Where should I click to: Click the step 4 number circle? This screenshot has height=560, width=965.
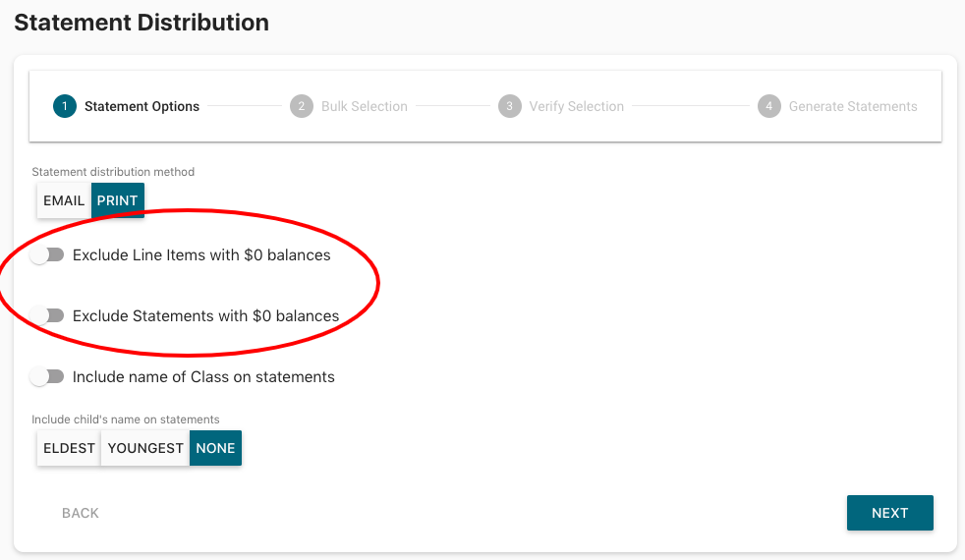click(769, 106)
